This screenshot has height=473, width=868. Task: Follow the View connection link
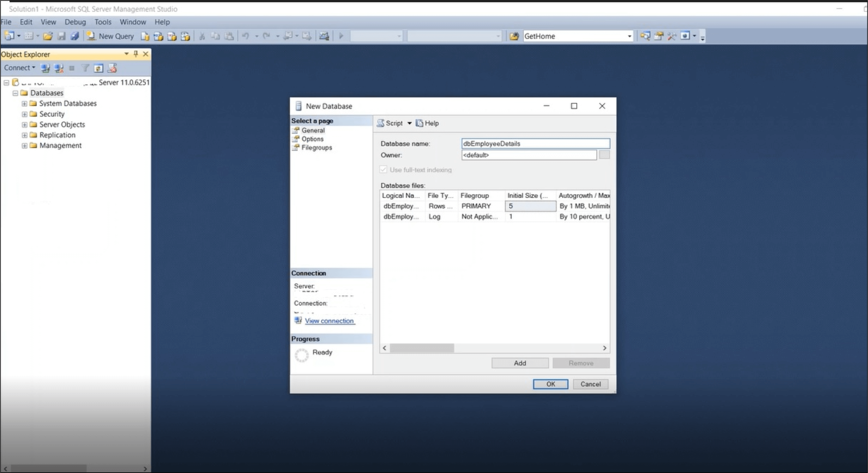click(x=329, y=321)
